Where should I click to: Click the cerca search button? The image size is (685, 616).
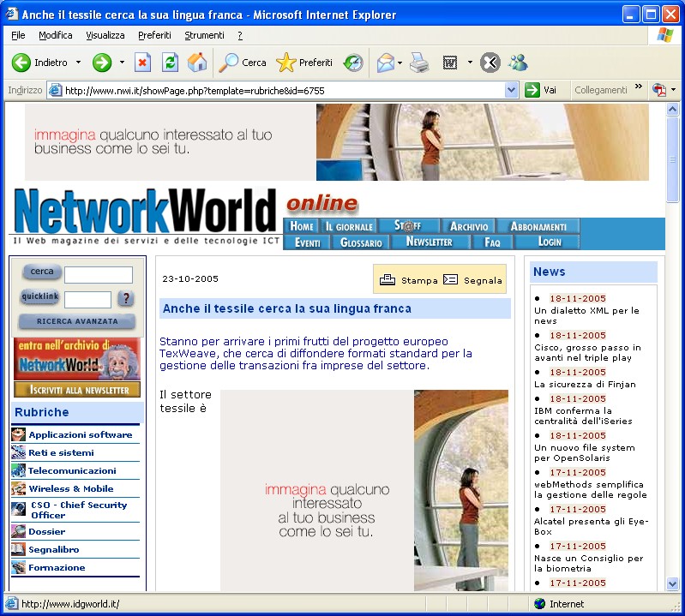(x=42, y=272)
